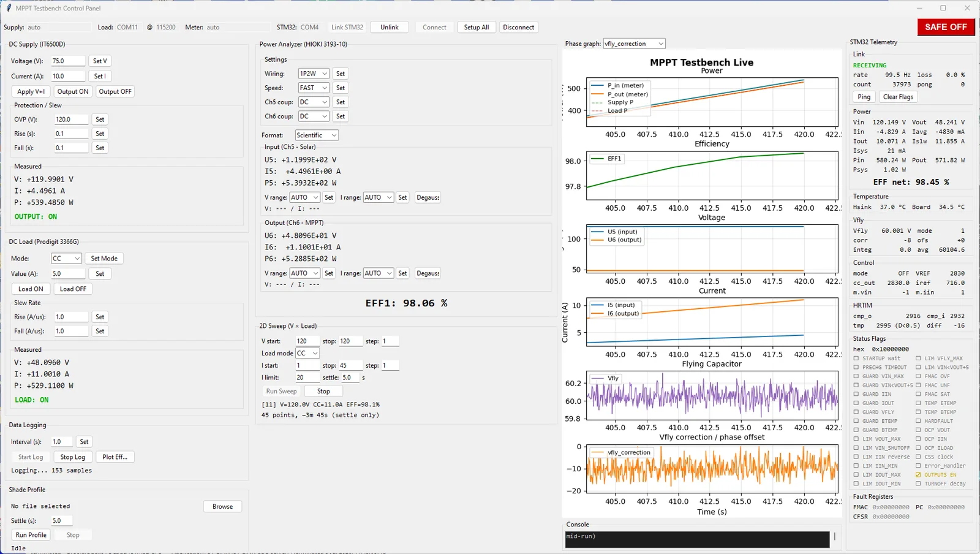This screenshot has height=554, width=980.
Task: Focus the load Value (A) field
Action: (67, 274)
